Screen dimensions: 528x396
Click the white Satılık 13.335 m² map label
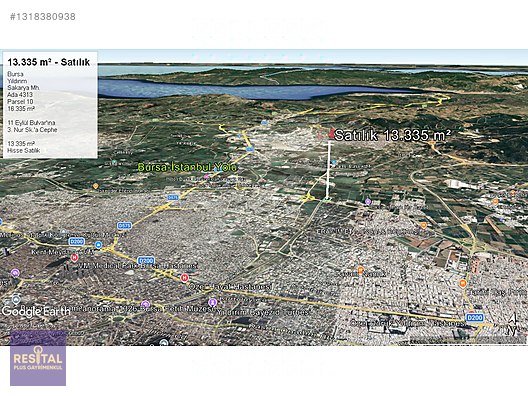coord(393,135)
